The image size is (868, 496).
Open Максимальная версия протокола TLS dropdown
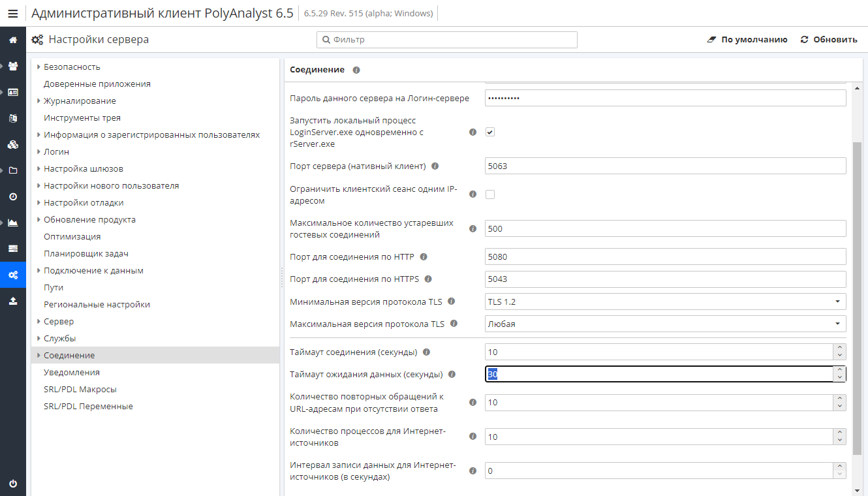click(x=666, y=324)
